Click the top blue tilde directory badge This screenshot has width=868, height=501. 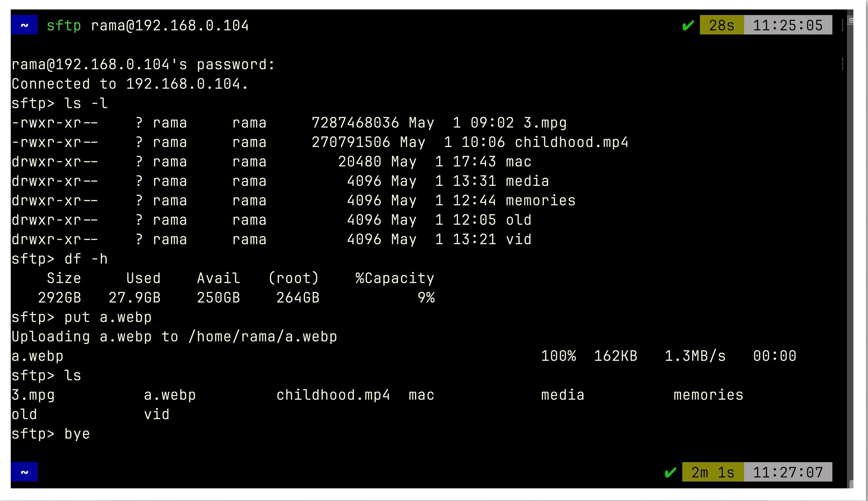coord(24,25)
